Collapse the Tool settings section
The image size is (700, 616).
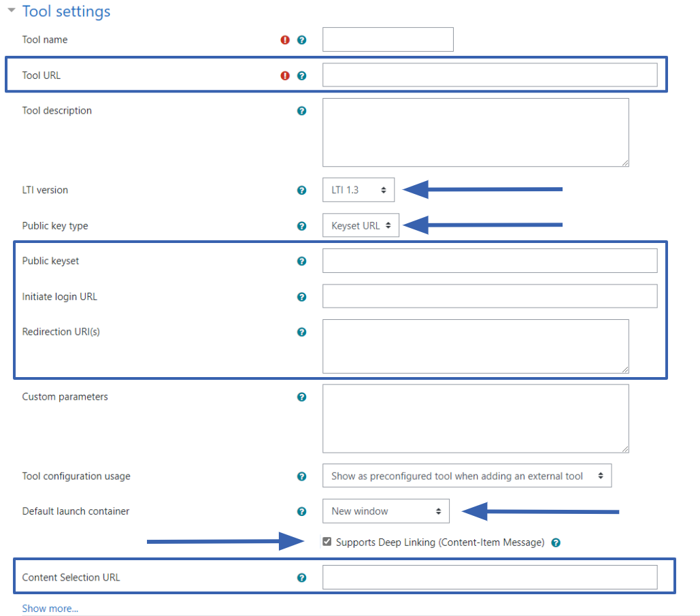point(12,11)
